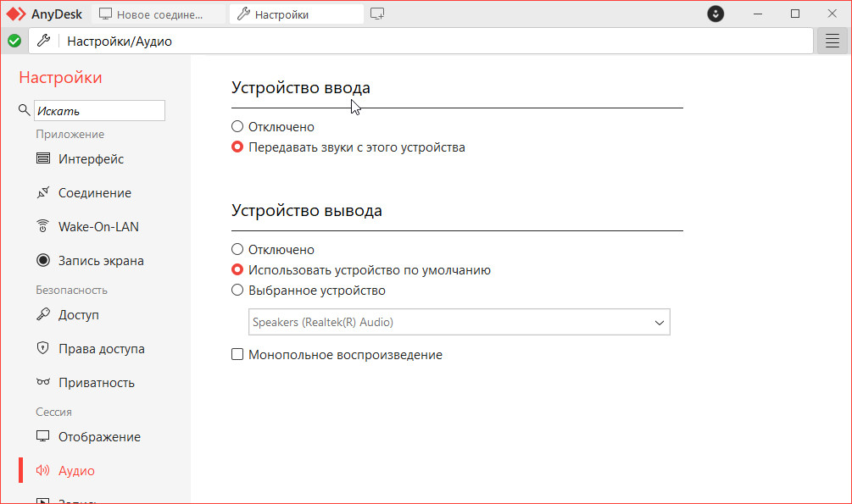Click the Настройки/Аудио address bar
The image size is (852, 504).
point(424,41)
